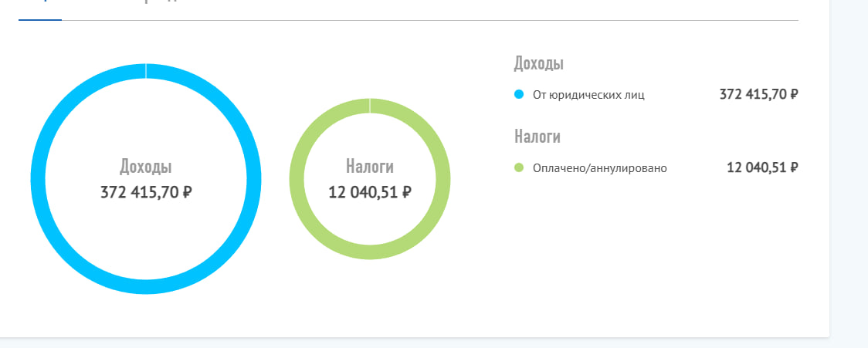Screen dimensions: 868x348
Task: Click the Налоги title inside the green chart
Action: (370, 167)
